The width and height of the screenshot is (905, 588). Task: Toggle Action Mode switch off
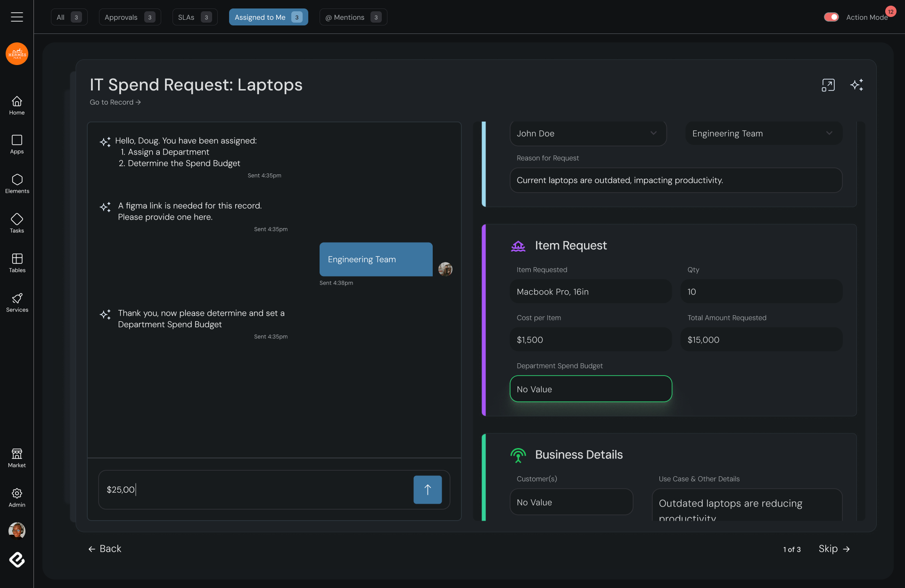tap(831, 17)
